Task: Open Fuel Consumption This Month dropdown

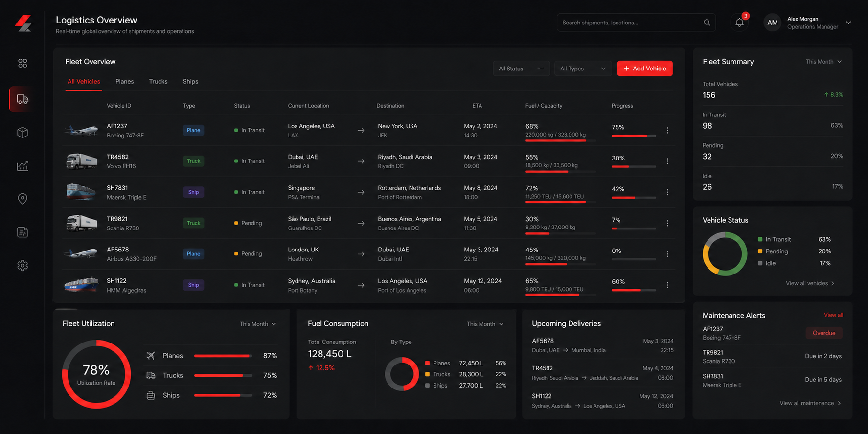Action: point(485,324)
